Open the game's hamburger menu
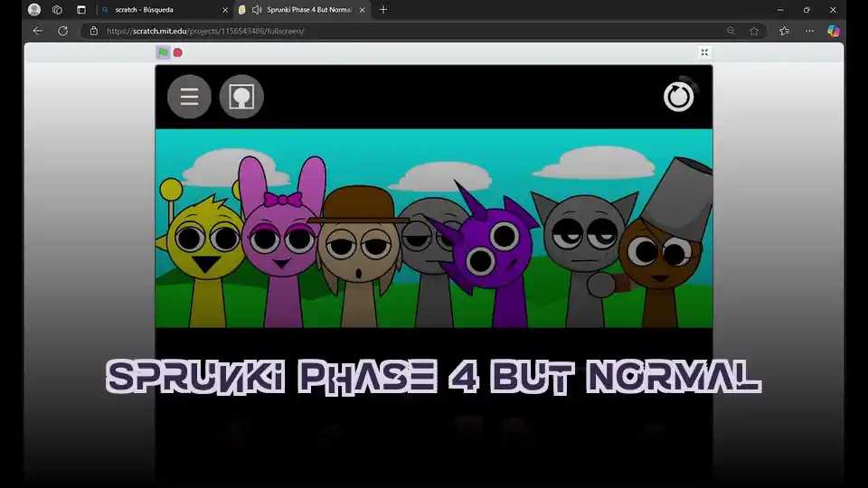Image resolution: width=868 pixels, height=488 pixels. [189, 97]
